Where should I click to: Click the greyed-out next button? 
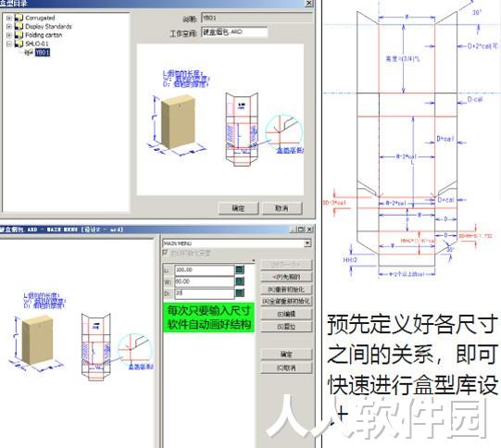(286, 265)
